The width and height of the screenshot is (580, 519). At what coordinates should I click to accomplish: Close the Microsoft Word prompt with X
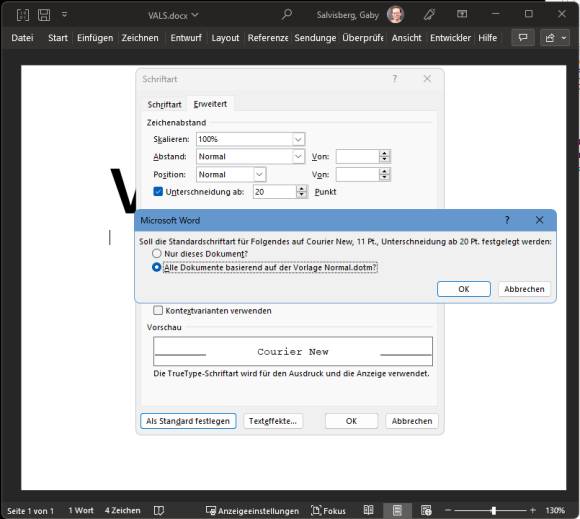[539, 220]
